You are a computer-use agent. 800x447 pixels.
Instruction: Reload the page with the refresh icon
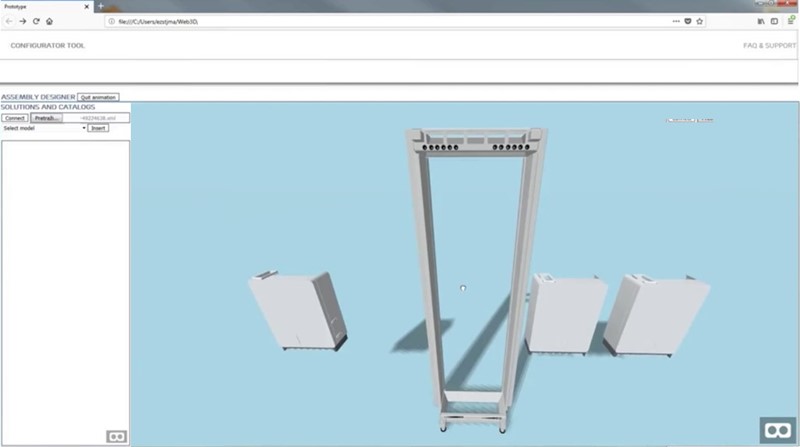pos(36,20)
